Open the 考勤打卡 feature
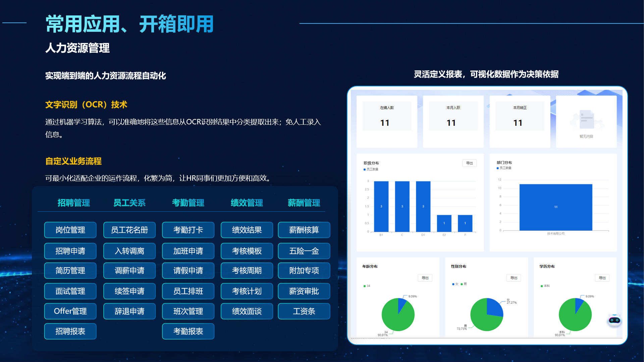The height and width of the screenshot is (362, 644). tap(188, 230)
